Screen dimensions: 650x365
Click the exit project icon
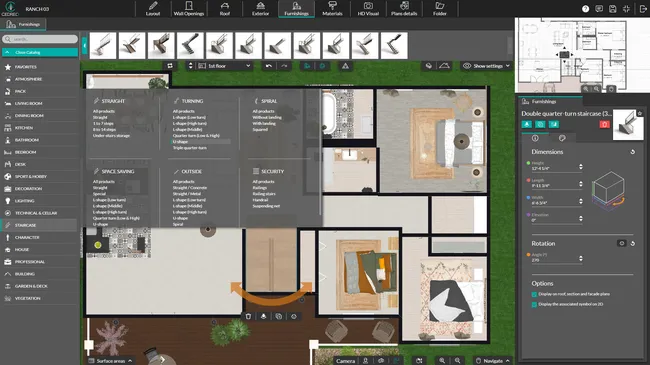click(643, 9)
